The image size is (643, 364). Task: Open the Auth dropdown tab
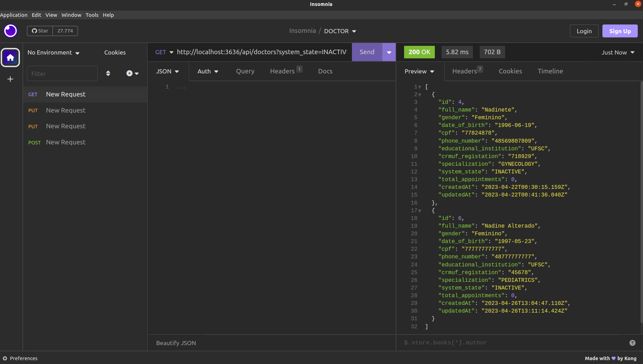coord(208,71)
